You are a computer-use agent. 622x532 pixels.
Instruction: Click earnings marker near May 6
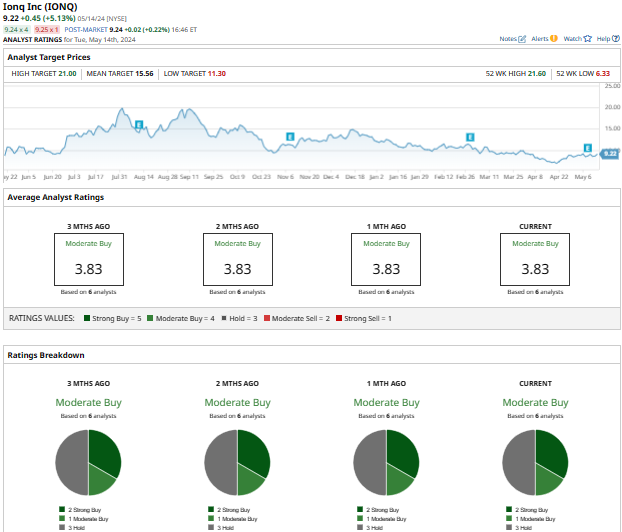point(587,148)
